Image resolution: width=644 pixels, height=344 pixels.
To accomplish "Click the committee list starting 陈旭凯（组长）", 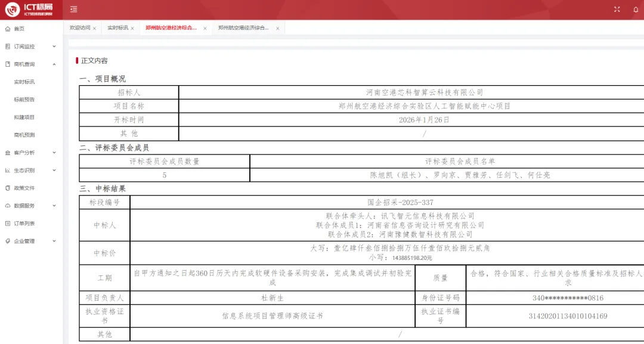I will tap(460, 175).
